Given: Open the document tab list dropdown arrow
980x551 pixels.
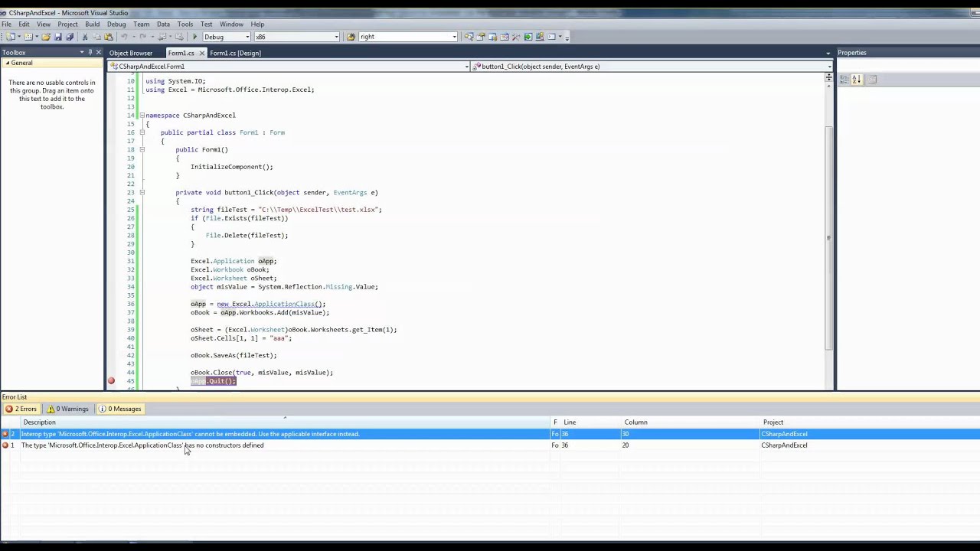Looking at the screenshot, I should coord(828,53).
